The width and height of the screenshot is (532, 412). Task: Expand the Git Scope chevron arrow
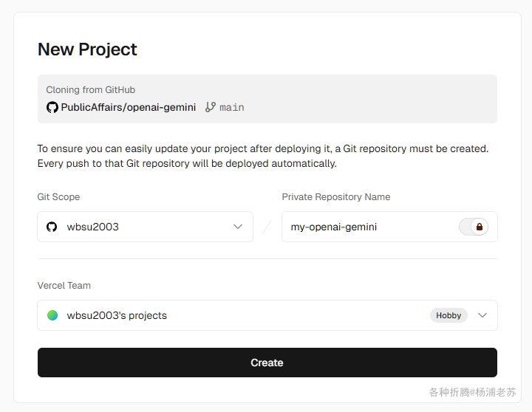(x=238, y=227)
